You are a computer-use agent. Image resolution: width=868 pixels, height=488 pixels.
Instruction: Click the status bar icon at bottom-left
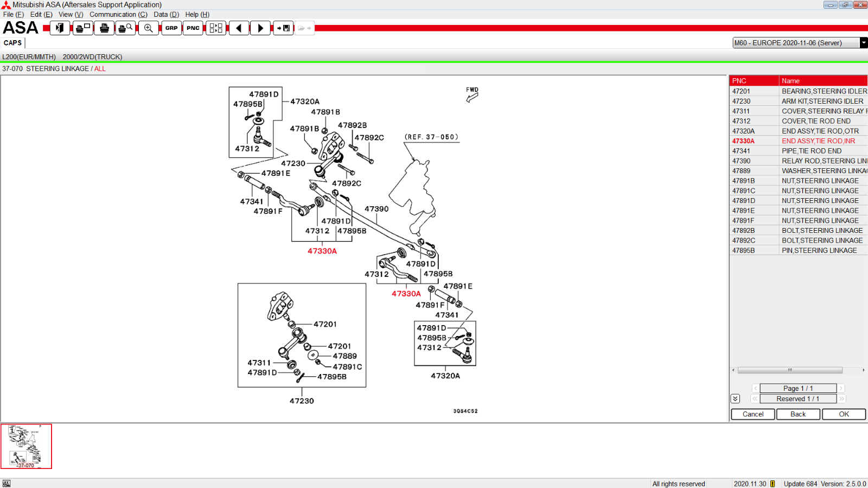point(7,484)
